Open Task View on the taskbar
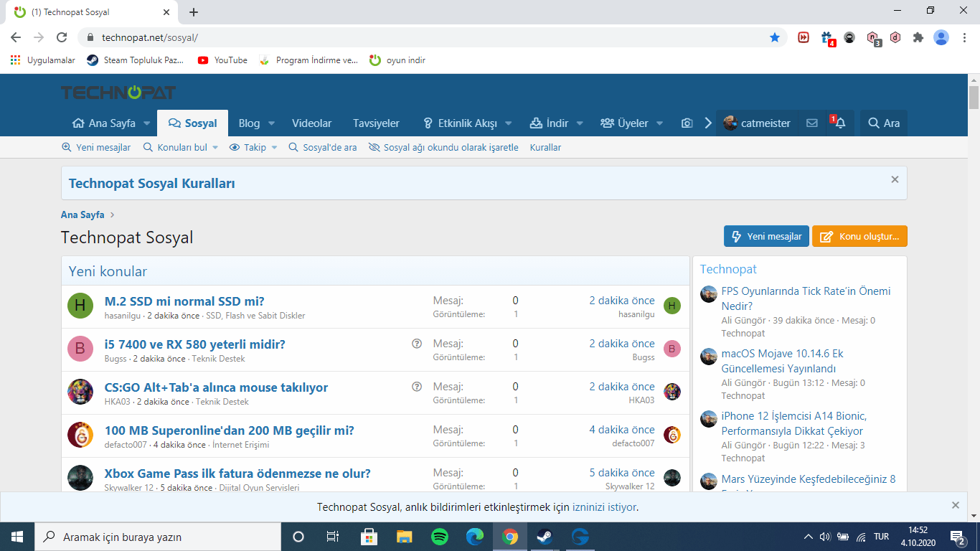This screenshot has height=551, width=980. click(x=333, y=536)
